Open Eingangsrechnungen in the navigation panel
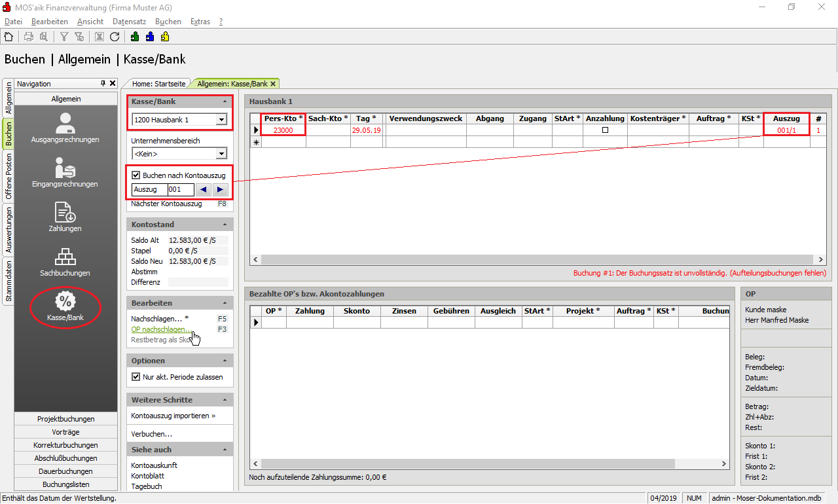 [x=65, y=172]
